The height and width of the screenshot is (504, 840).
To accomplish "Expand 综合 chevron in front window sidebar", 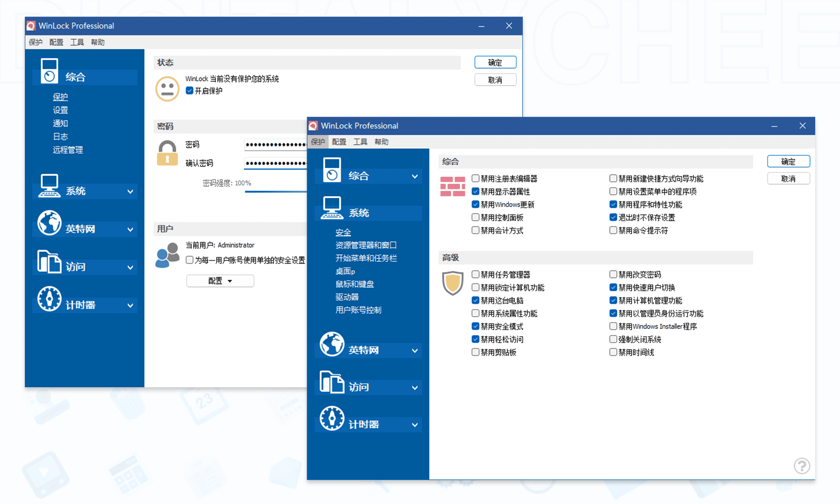I will click(x=415, y=176).
